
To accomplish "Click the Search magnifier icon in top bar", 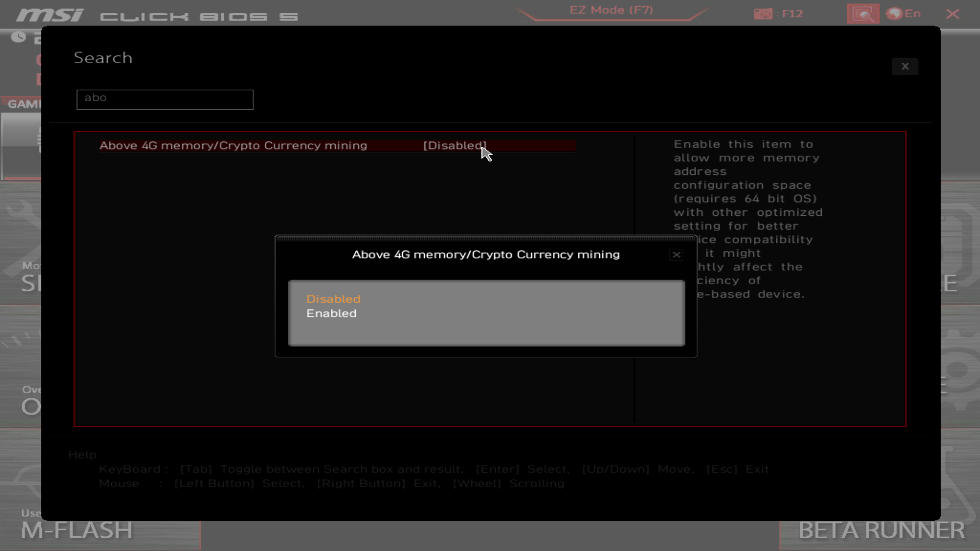I will (x=863, y=14).
